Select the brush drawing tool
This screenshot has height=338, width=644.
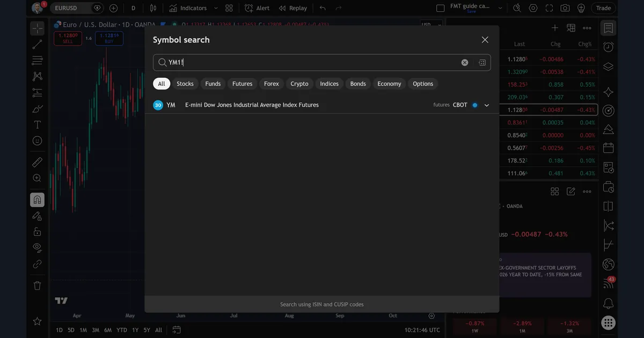[x=37, y=109]
